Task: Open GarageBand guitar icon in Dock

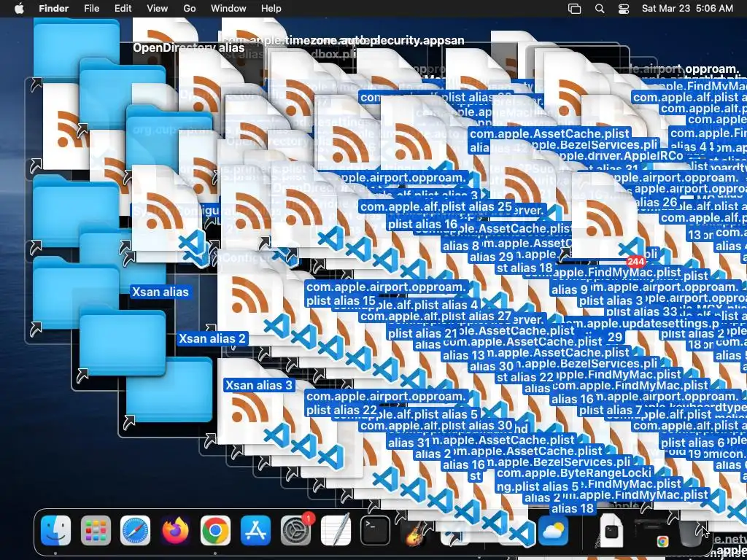Action: click(x=414, y=532)
